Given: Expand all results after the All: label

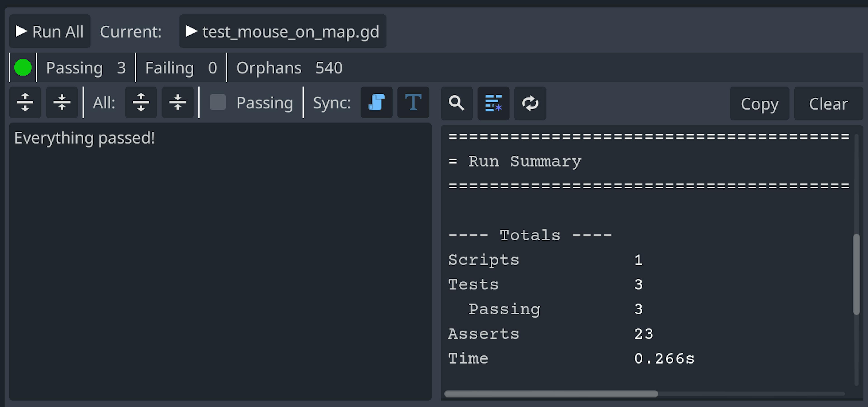Looking at the screenshot, I should [x=141, y=102].
